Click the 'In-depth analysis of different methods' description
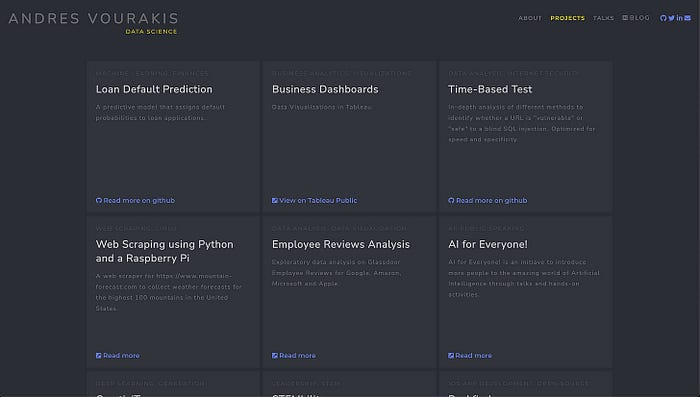 (x=521, y=123)
